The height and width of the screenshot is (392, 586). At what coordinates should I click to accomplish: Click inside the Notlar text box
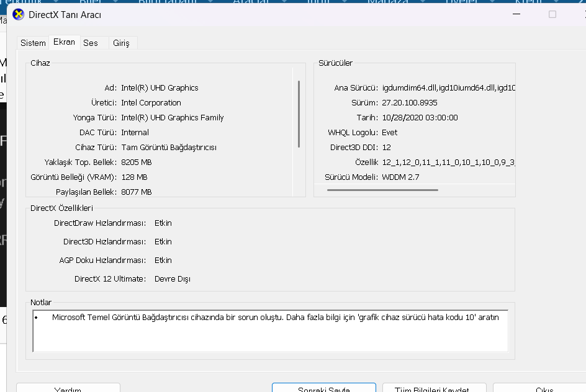(x=270, y=331)
